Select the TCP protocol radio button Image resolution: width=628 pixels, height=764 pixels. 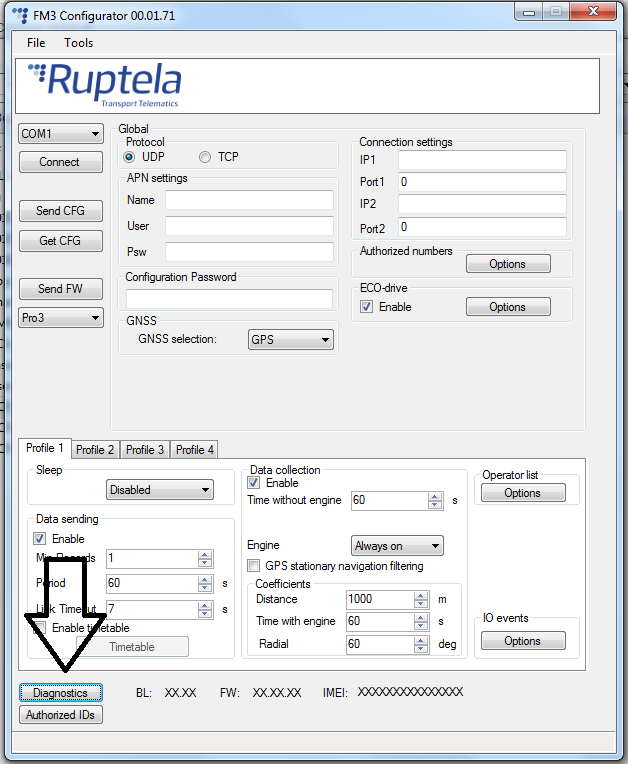tap(205, 157)
